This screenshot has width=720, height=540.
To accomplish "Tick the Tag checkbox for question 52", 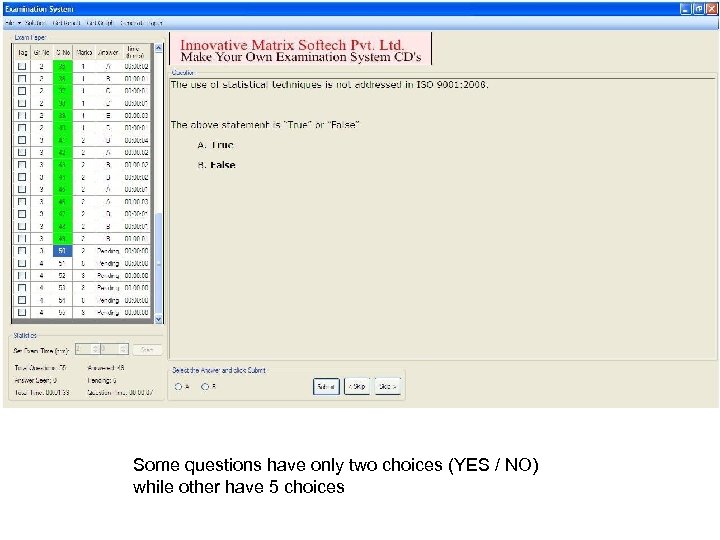I will [22, 276].
